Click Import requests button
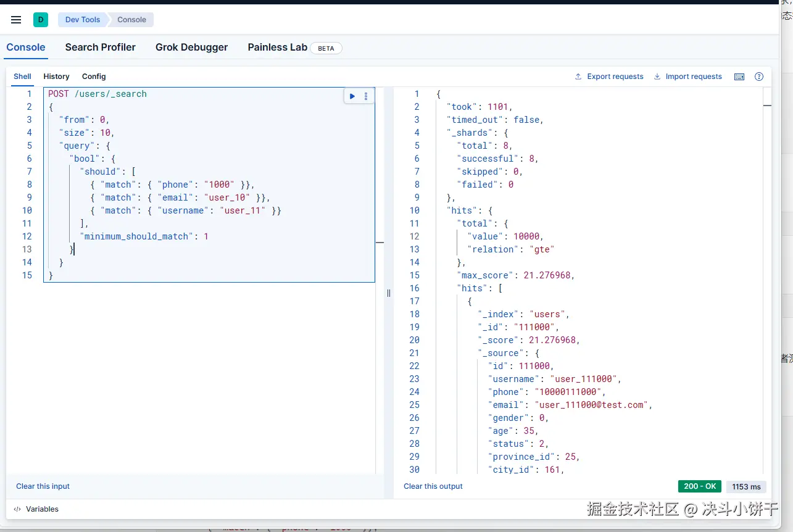 [687, 77]
